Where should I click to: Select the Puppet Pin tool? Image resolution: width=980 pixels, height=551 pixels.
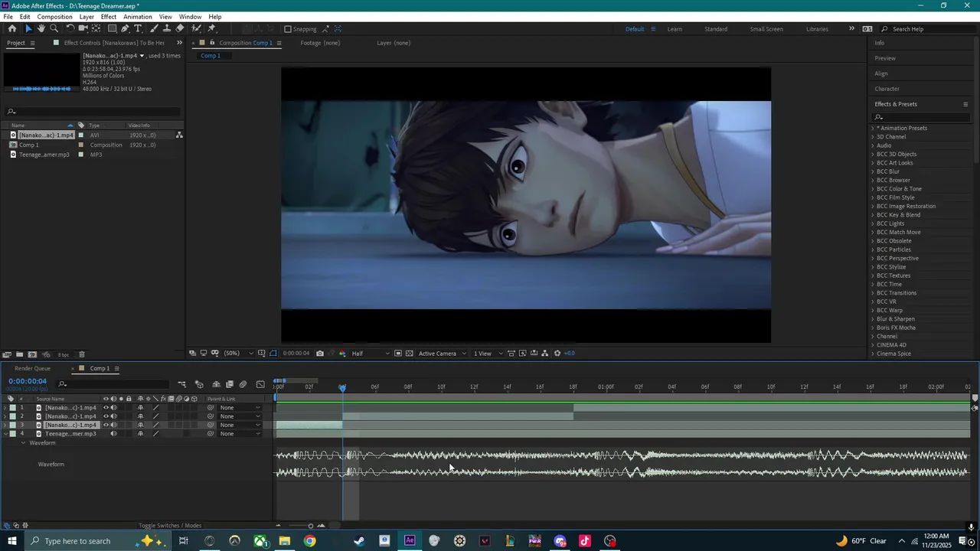(x=212, y=28)
